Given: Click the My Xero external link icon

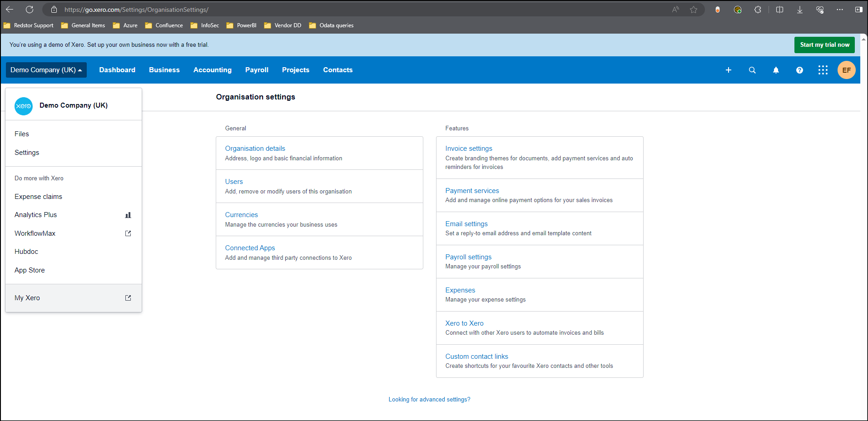Looking at the screenshot, I should click(x=128, y=298).
